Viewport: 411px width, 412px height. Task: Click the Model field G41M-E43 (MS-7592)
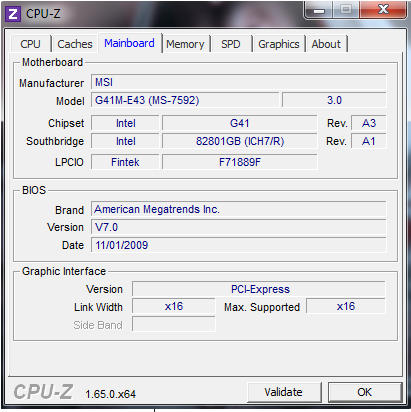[185, 100]
